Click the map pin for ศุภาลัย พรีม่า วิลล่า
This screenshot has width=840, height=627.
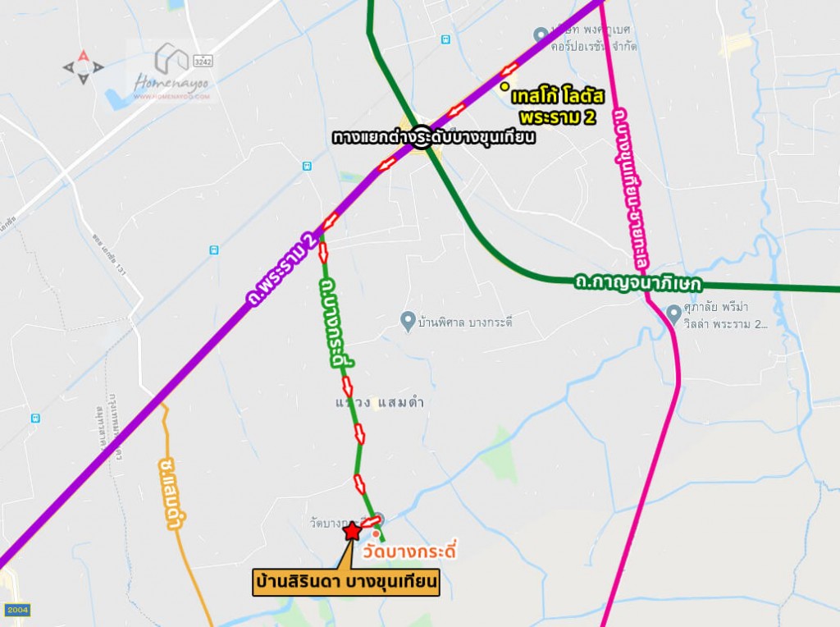674,313
